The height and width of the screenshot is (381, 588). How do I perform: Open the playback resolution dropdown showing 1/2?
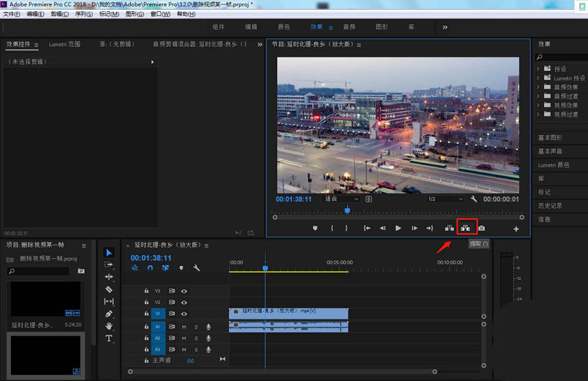point(445,199)
